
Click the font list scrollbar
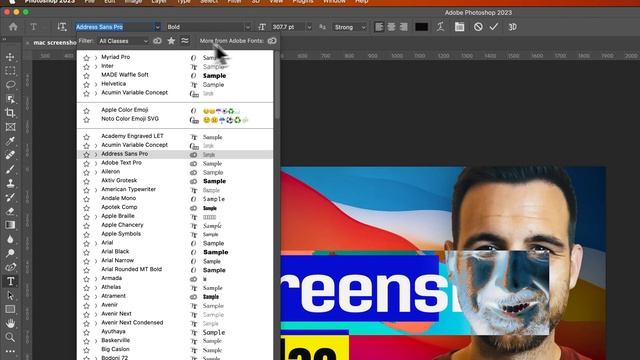pos(277,86)
